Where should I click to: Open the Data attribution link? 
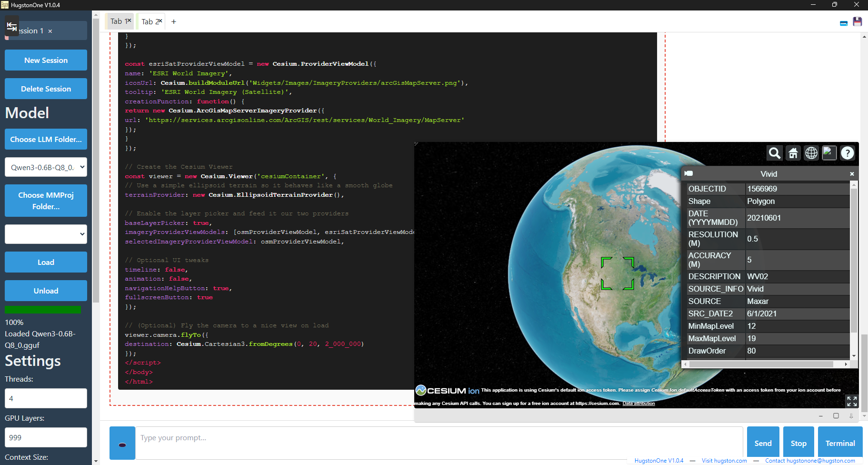point(639,404)
